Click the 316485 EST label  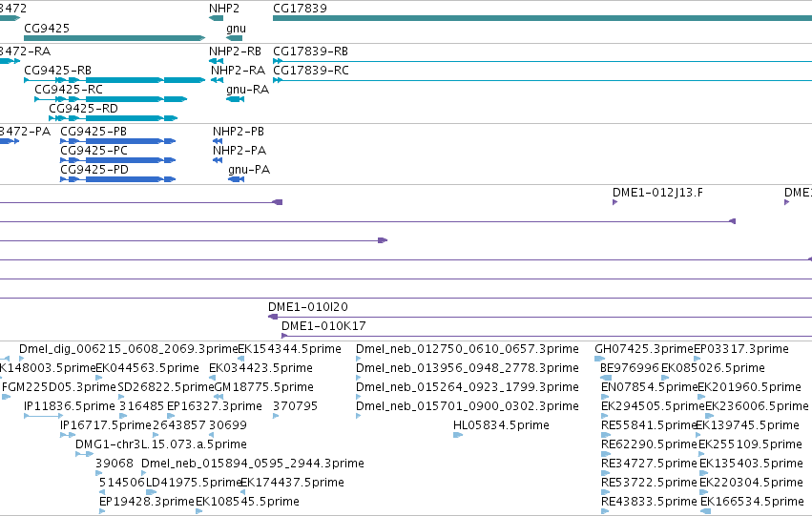click(141, 406)
